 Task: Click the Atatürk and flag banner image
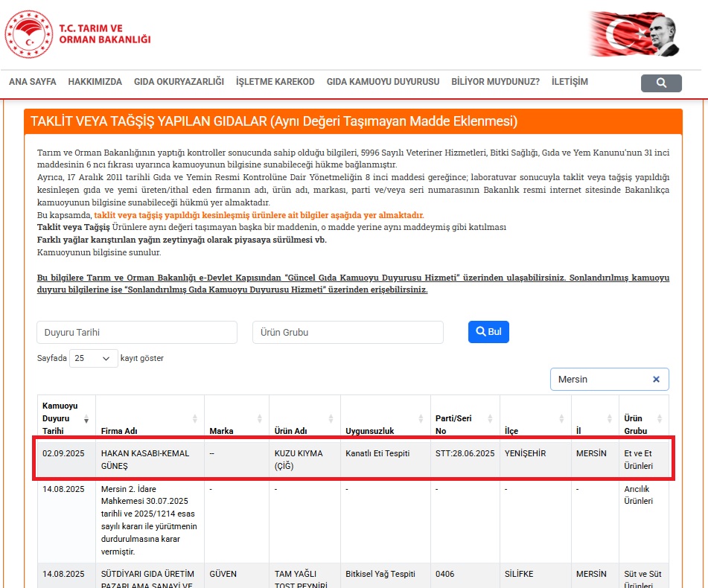[634, 34]
